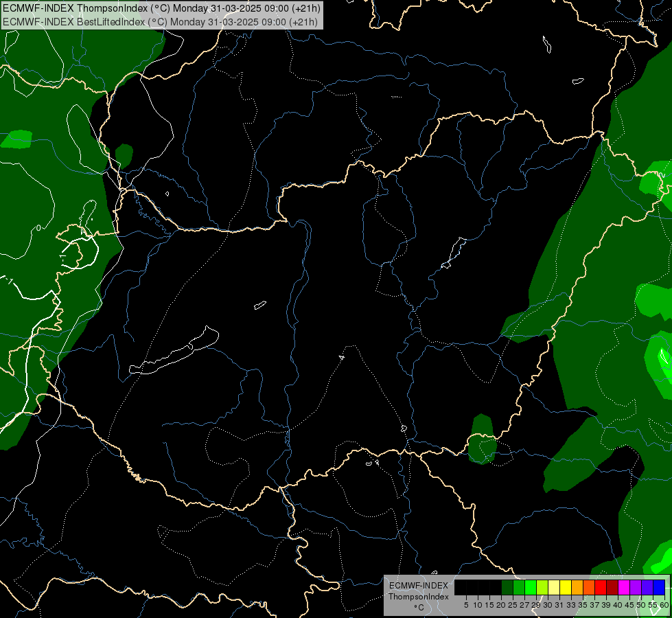Screen dimensions: 672x618
Task: Click the dotted contour label '4'
Action: click(342, 357)
